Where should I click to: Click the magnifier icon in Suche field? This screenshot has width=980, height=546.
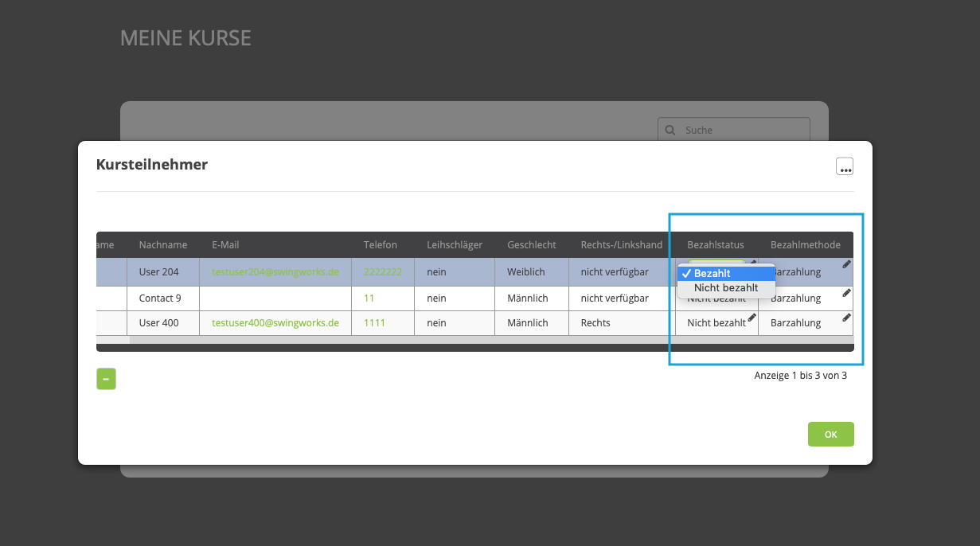point(670,130)
